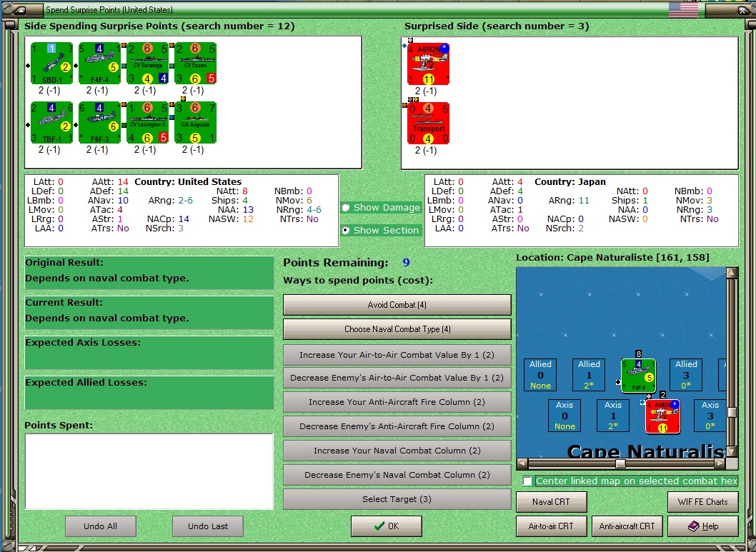The image size is (756, 552).
Task: Click Choose Naval Combat Type (4)
Action: coord(397,329)
